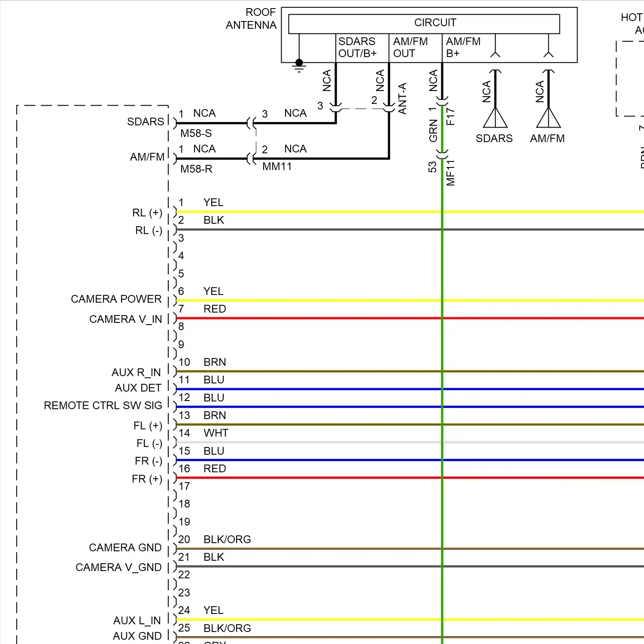Select the M58-R connector label
Image resolution: width=644 pixels, height=644 pixels.
(x=196, y=169)
